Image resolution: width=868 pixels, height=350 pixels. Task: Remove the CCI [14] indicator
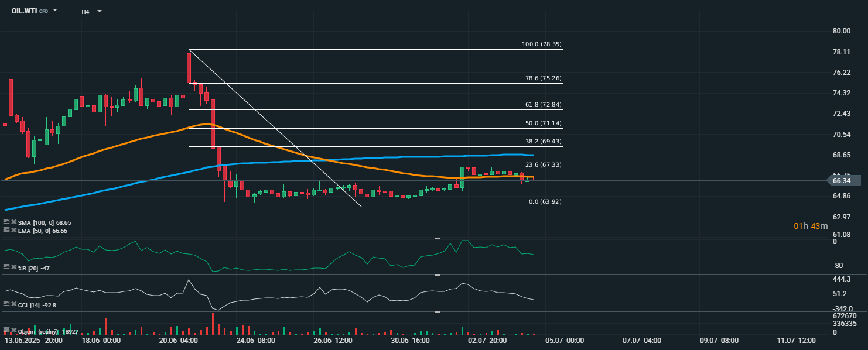click(13, 304)
